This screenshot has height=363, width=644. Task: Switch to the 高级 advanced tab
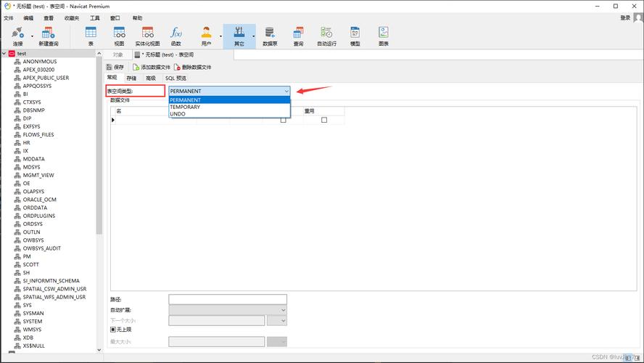coord(151,78)
